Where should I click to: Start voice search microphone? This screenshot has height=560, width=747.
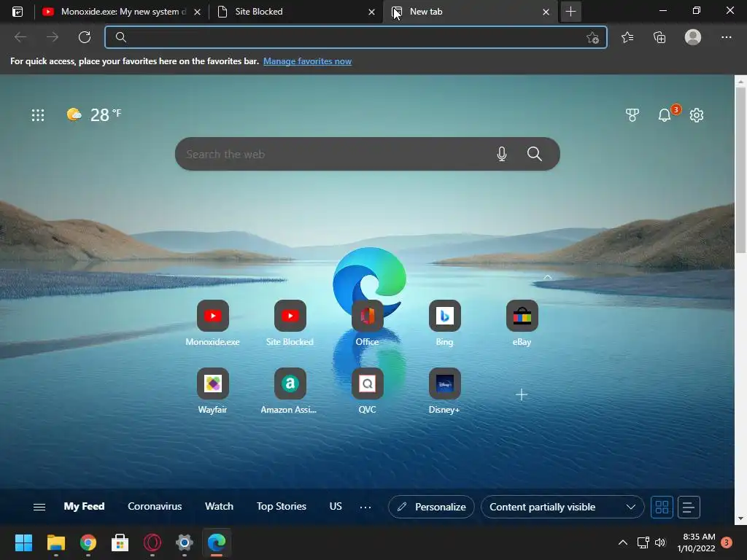point(502,154)
